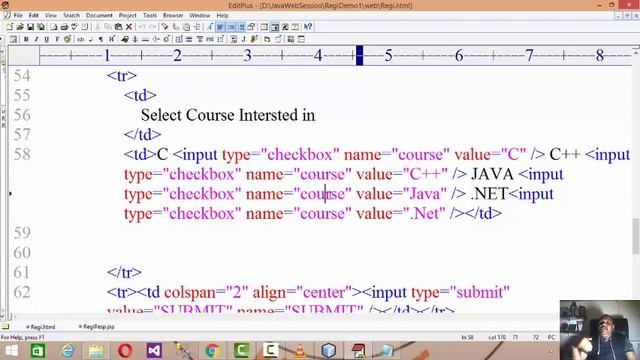Click the column marker on the ruler

pos(359,55)
